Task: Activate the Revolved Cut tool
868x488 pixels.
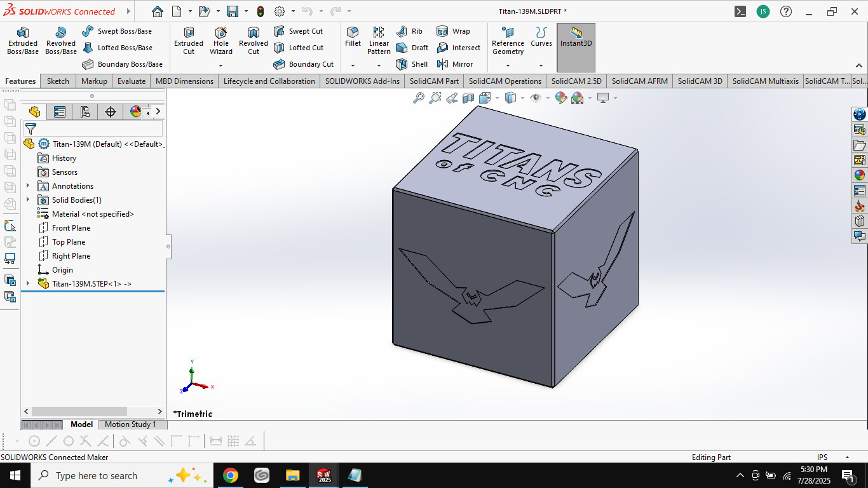Action: 254,41
